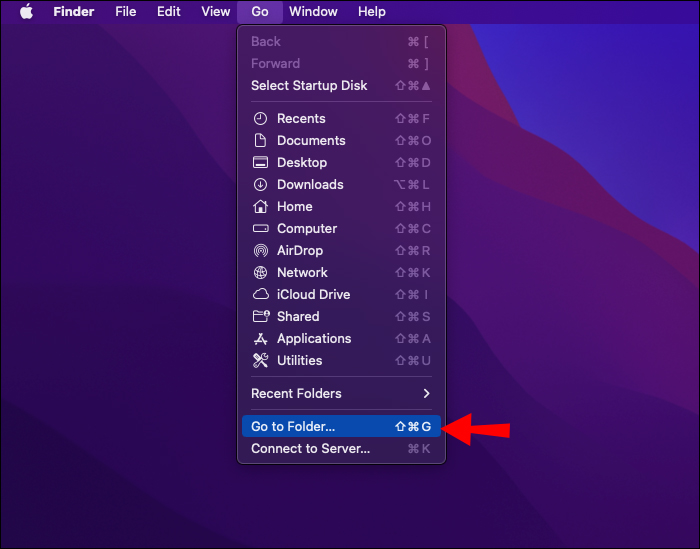700x549 pixels.
Task: Click the Home house icon
Action: pos(260,206)
